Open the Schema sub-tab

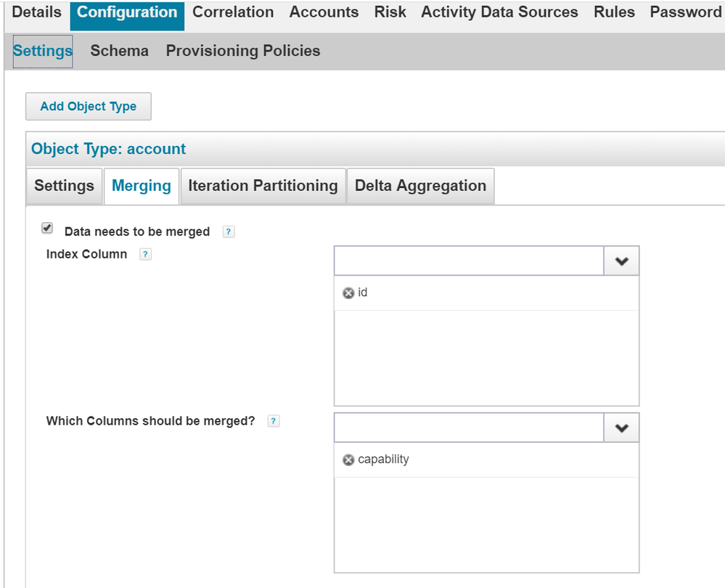pyautogui.click(x=119, y=51)
